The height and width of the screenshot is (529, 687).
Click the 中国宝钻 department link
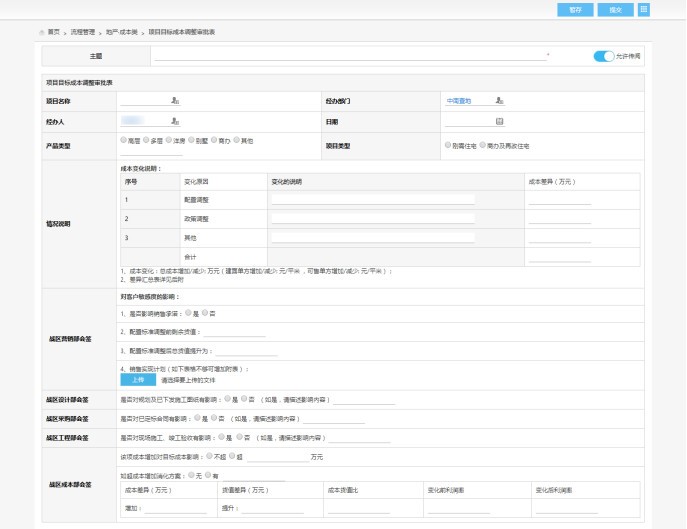click(x=459, y=101)
